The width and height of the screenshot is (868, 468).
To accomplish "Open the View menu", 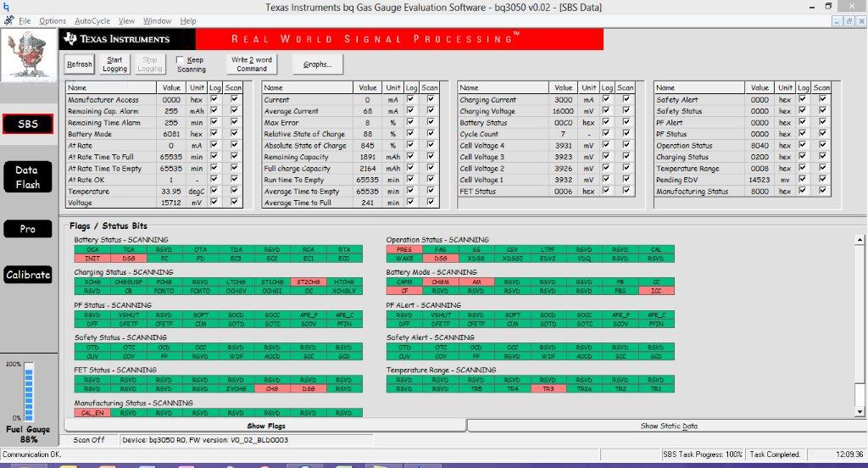I will tap(127, 20).
